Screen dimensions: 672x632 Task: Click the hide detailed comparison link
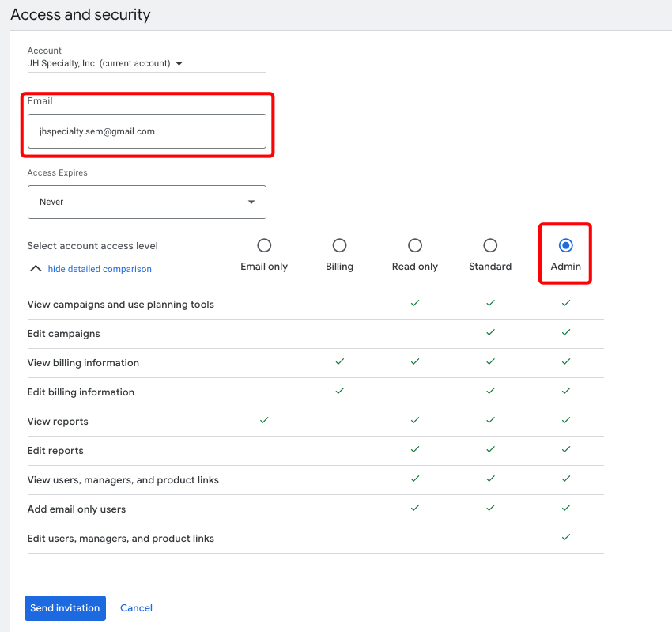click(x=100, y=269)
